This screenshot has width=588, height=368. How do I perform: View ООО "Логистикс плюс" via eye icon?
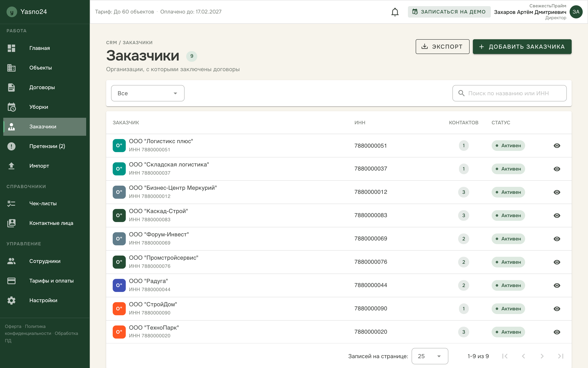click(x=557, y=146)
